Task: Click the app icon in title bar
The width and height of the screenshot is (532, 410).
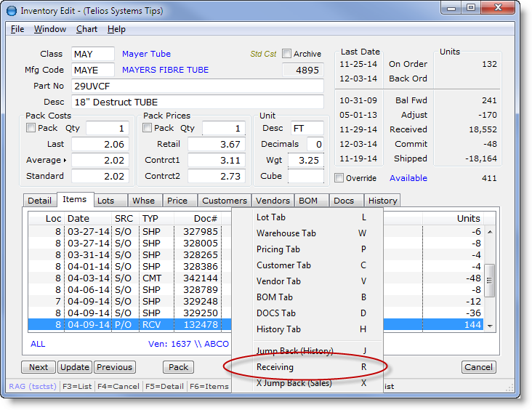Action: click(11, 10)
